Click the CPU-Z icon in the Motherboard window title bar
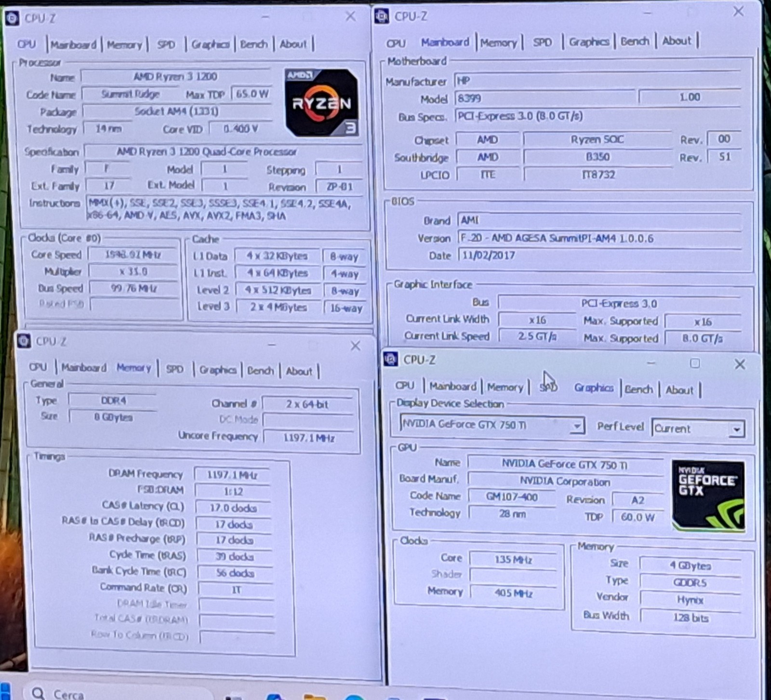The height and width of the screenshot is (700, 771). pyautogui.click(x=382, y=16)
